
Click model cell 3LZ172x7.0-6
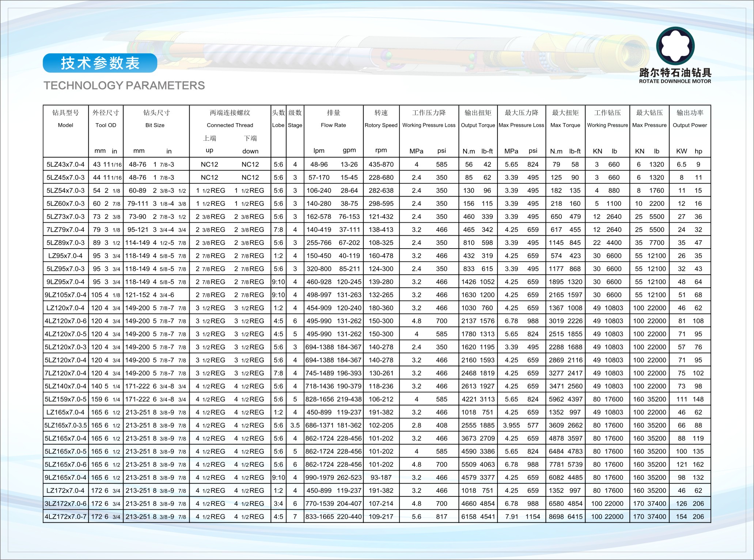(66, 504)
